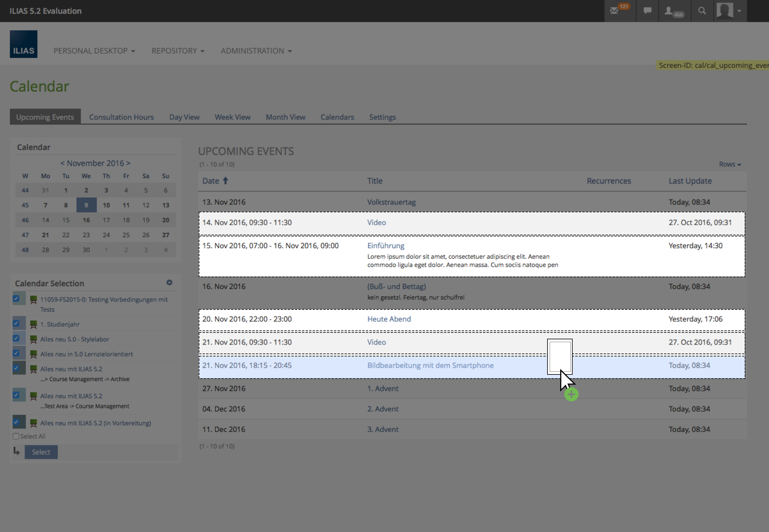The width and height of the screenshot is (769, 532).
Task: Open the mail inbox envelope icon
Action: click(614, 11)
